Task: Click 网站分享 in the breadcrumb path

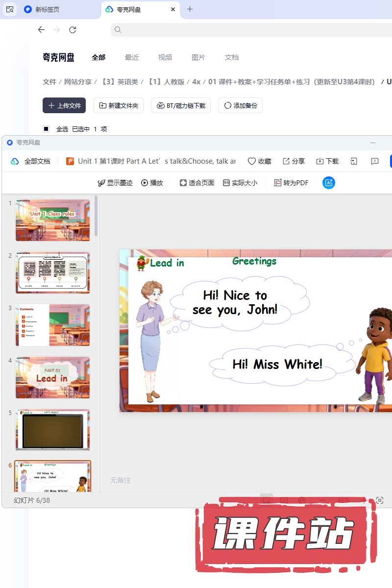Action: click(x=78, y=82)
